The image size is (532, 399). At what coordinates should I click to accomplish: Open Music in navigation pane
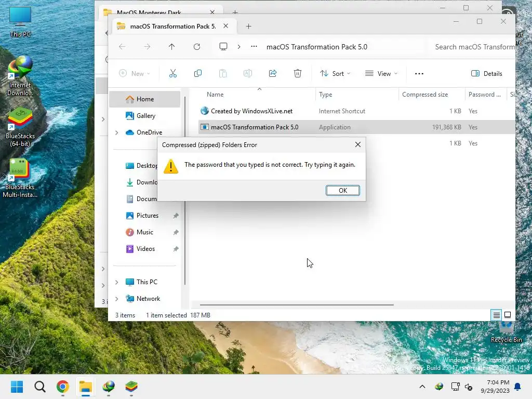pyautogui.click(x=145, y=232)
